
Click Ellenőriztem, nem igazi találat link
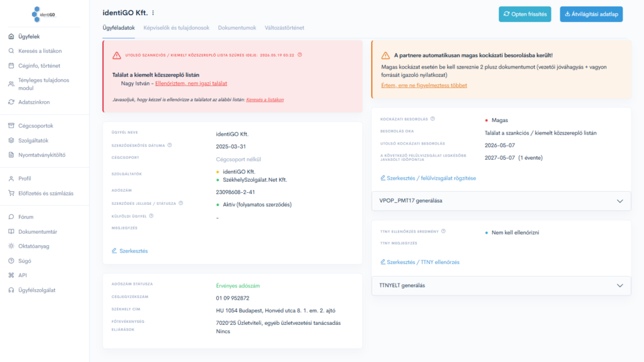tap(191, 84)
